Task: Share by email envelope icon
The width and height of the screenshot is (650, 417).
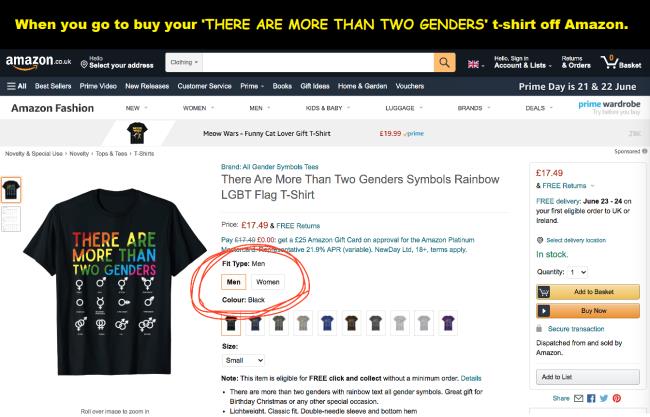Action: tap(578, 398)
